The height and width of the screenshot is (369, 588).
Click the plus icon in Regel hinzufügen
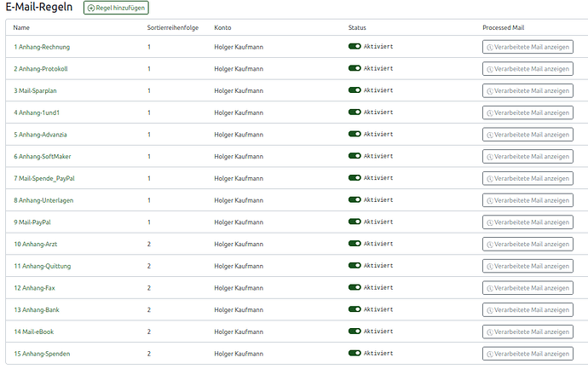click(x=90, y=8)
